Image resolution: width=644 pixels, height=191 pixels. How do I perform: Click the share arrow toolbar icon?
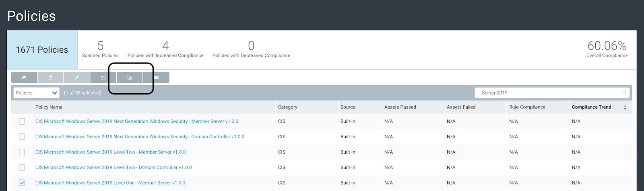tap(24, 78)
